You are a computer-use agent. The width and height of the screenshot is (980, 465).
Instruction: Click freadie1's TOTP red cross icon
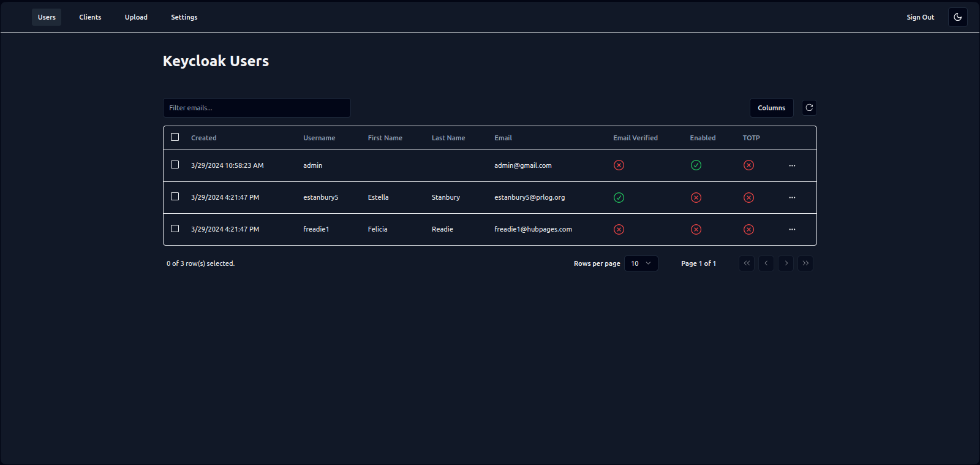click(x=748, y=229)
